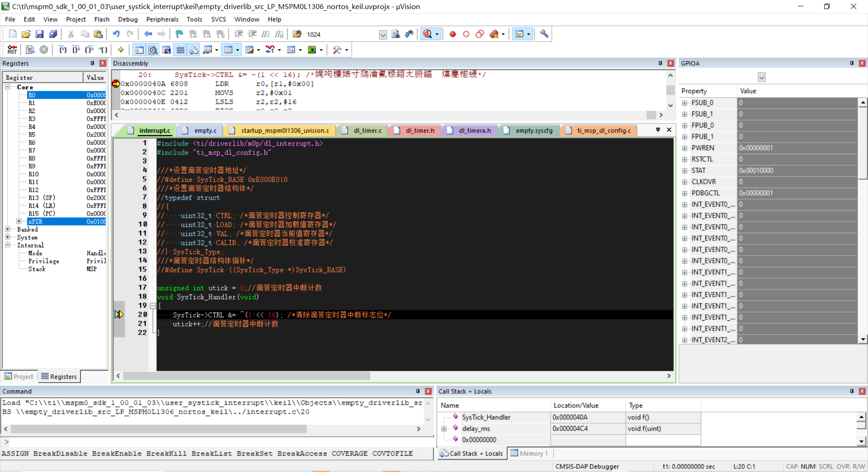The image size is (868, 472).
Task: Run to cursor line icon
Action: [x=103, y=50]
